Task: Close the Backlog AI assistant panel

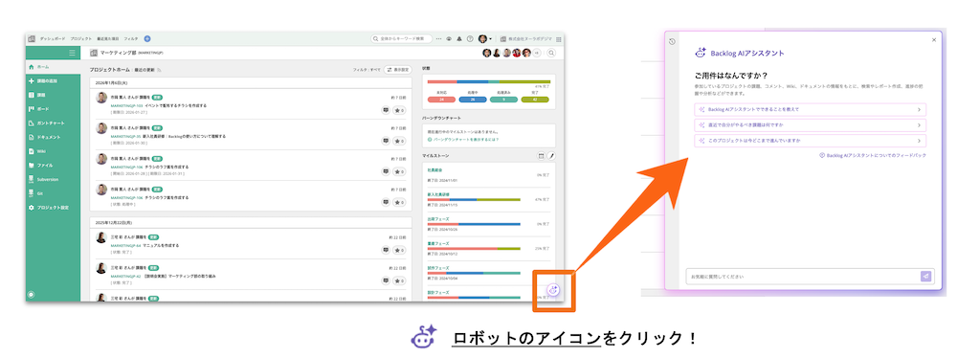Action: click(x=934, y=40)
